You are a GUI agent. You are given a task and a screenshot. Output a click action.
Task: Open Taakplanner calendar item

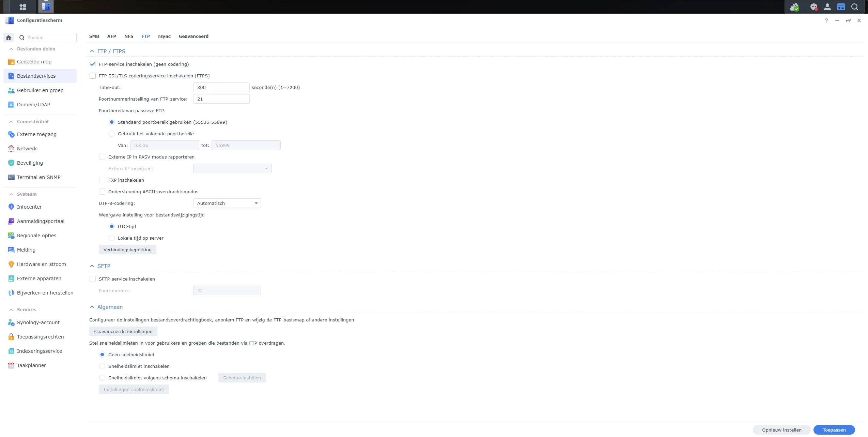[31, 365]
